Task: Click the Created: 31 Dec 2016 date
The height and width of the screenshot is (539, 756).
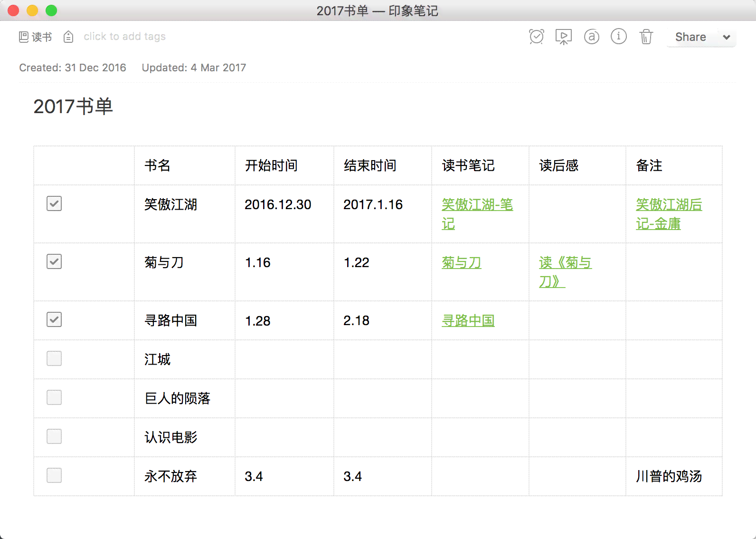Action: [x=73, y=67]
